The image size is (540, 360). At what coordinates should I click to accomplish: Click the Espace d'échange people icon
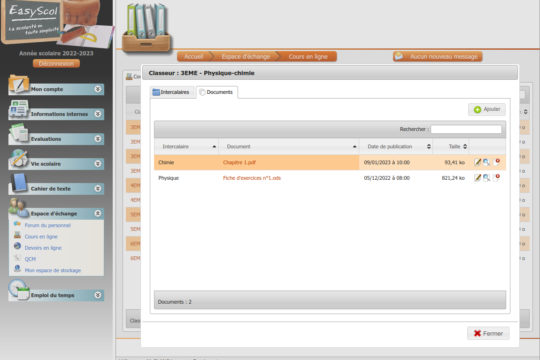(19, 208)
